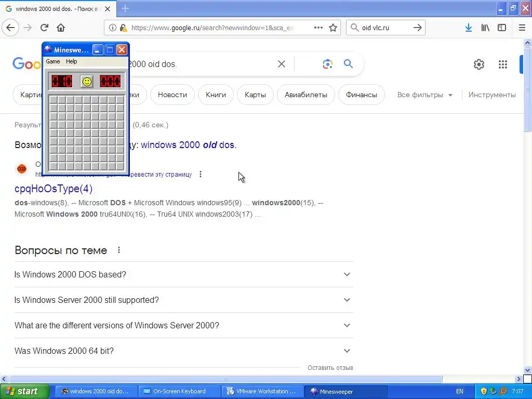Click the Minesweeper mine counter display

(x=62, y=82)
